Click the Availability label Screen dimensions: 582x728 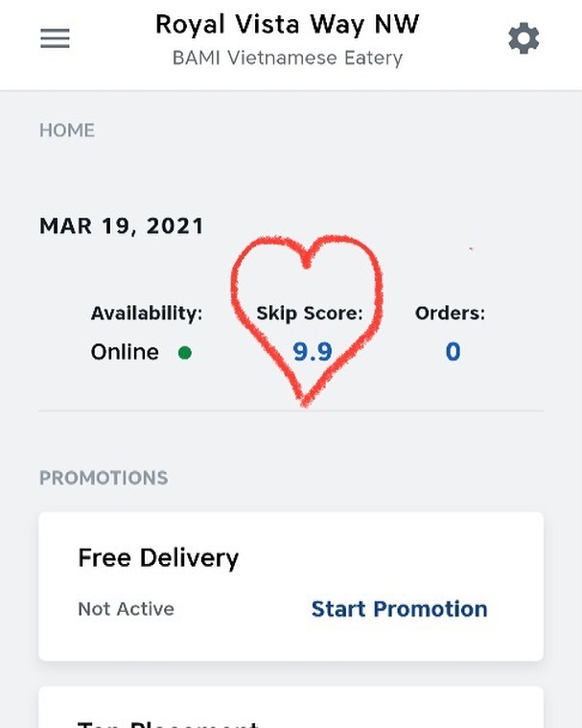tap(147, 313)
